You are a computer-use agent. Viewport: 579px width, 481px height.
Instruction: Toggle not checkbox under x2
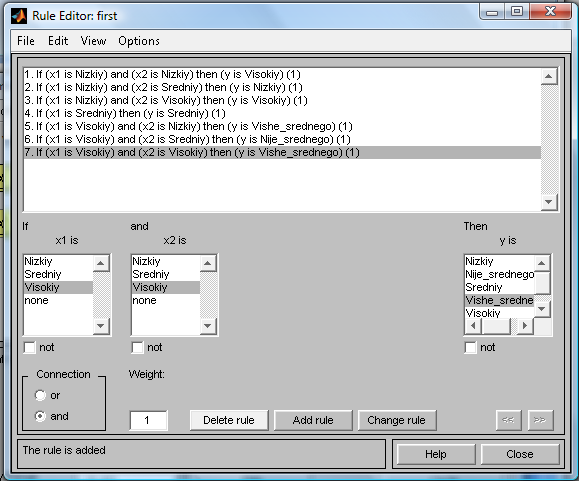tap(137, 347)
